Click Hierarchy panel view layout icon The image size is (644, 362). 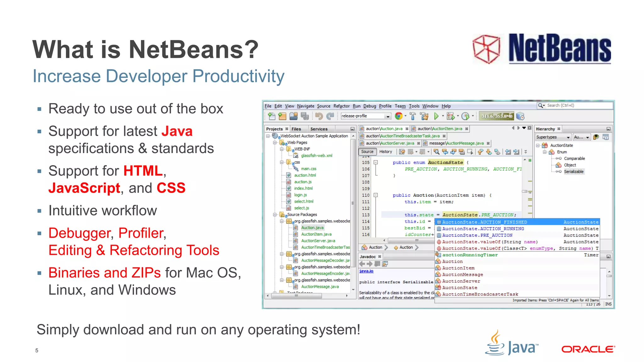point(606,137)
